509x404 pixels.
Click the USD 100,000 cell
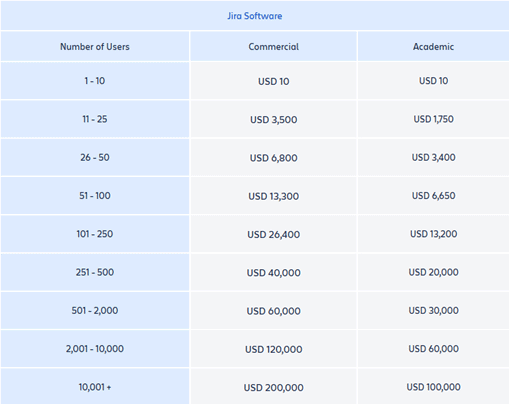pos(433,387)
